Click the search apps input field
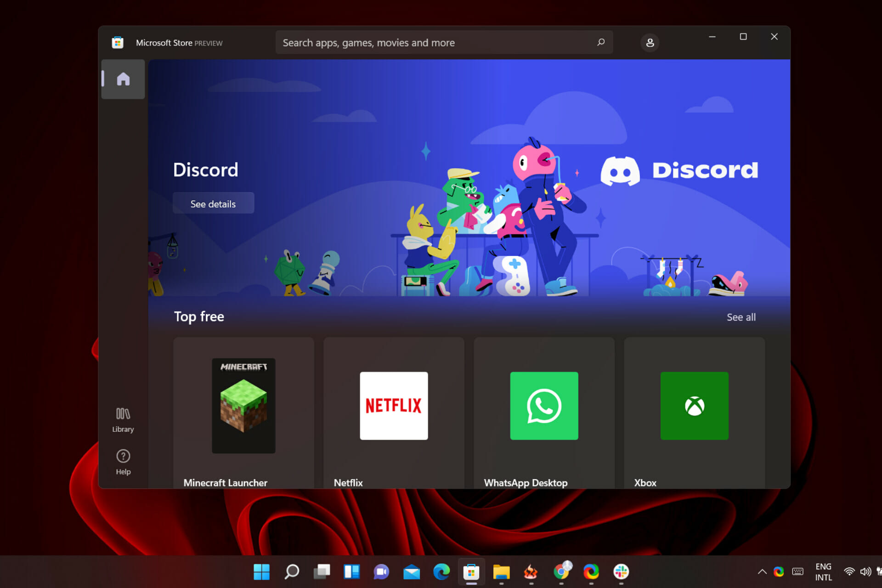 444,42
